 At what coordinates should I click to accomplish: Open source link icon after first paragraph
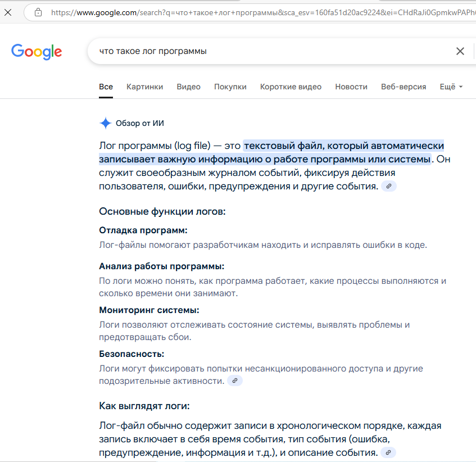(x=388, y=186)
